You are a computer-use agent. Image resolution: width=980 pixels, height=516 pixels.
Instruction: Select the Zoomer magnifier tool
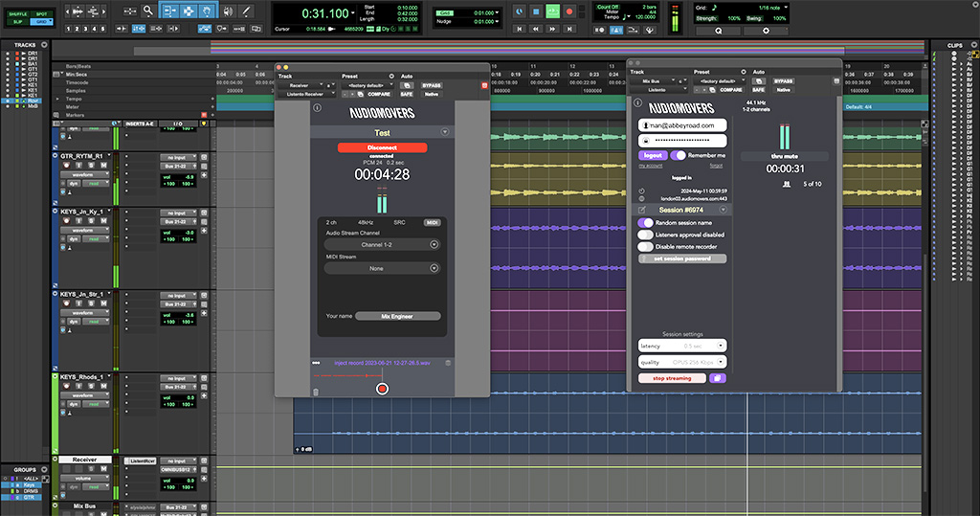tap(148, 11)
